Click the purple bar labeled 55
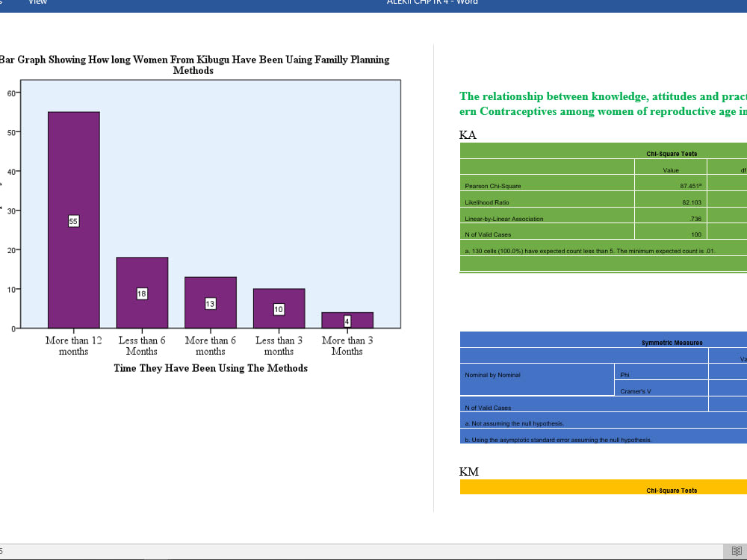Image resolution: width=747 pixels, height=560 pixels. pos(74,220)
